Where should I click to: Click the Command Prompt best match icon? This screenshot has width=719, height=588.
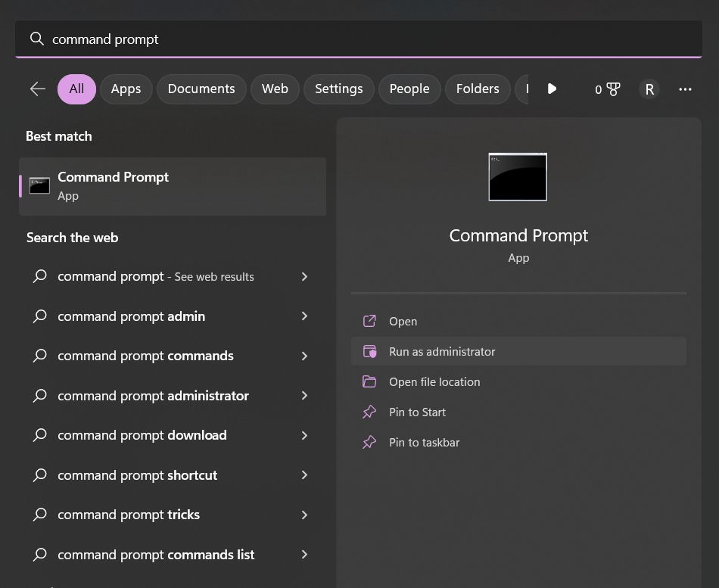pos(39,185)
